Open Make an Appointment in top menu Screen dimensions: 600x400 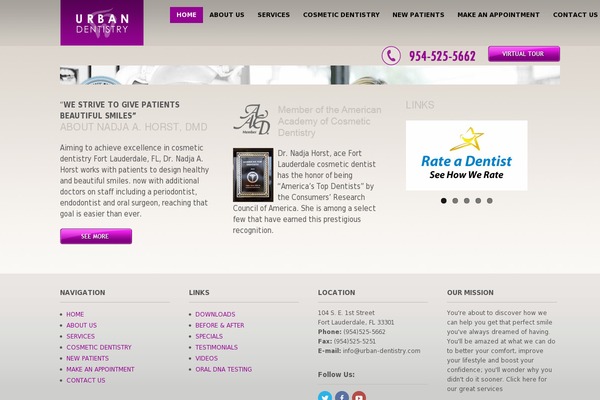[498, 15]
